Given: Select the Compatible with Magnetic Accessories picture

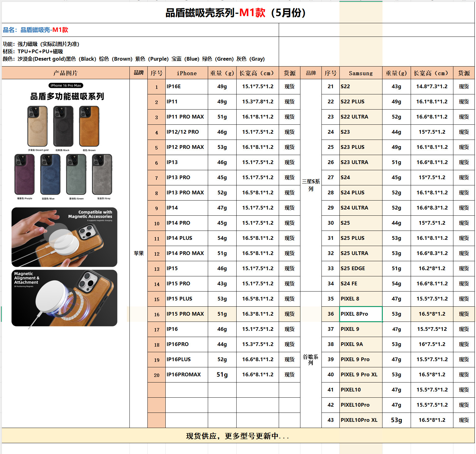Looking at the screenshot, I should click(64, 237).
